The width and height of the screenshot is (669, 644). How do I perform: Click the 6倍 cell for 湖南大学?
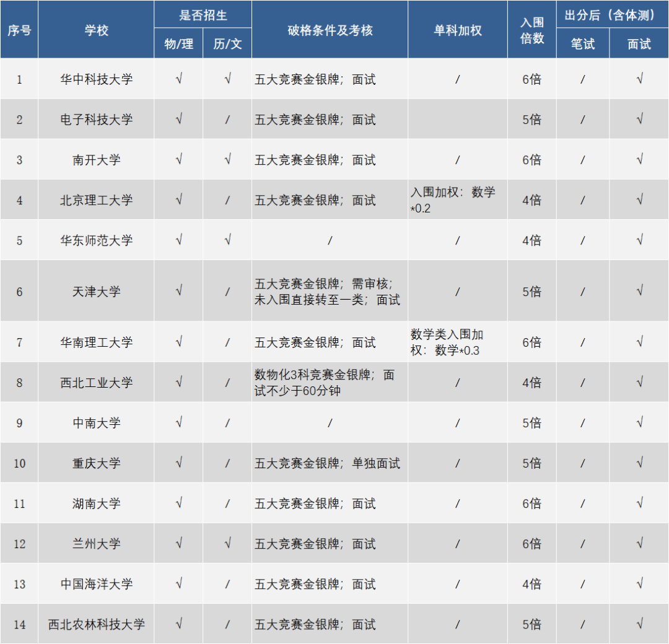[x=532, y=503]
